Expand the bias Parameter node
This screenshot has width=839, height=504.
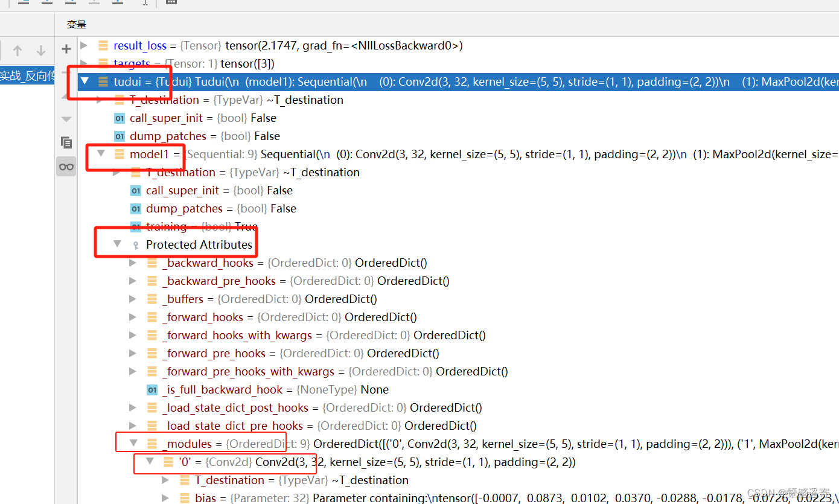tap(165, 499)
